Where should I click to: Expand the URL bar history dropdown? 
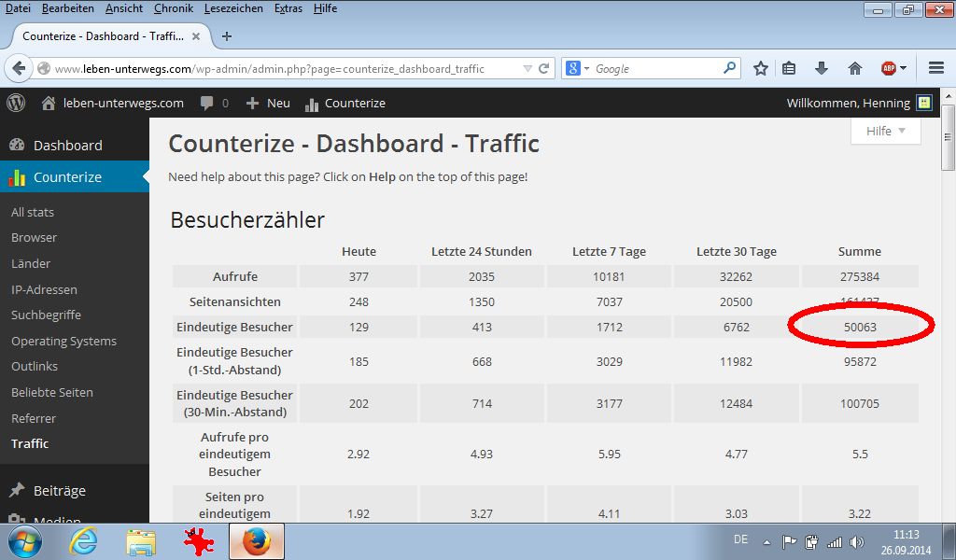[x=527, y=68]
